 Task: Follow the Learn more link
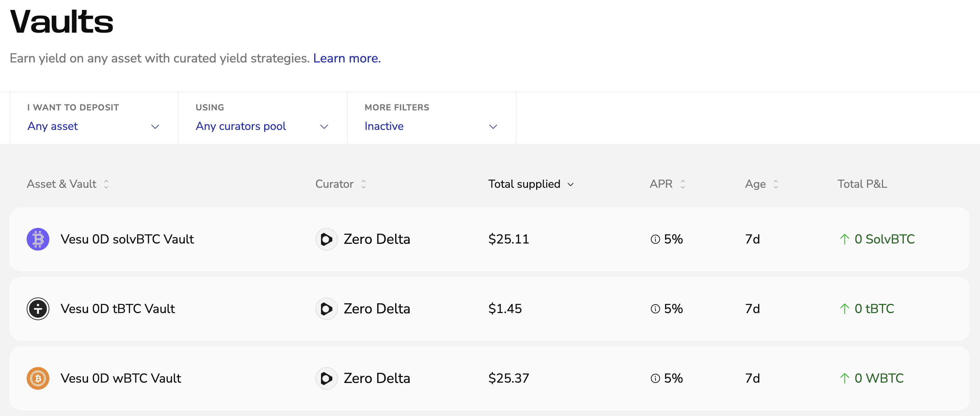tap(347, 58)
